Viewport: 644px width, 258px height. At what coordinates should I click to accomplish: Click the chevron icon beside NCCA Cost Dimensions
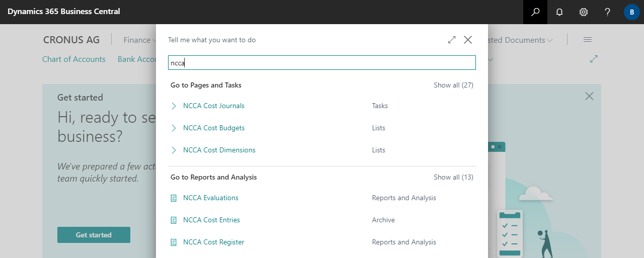[174, 150]
